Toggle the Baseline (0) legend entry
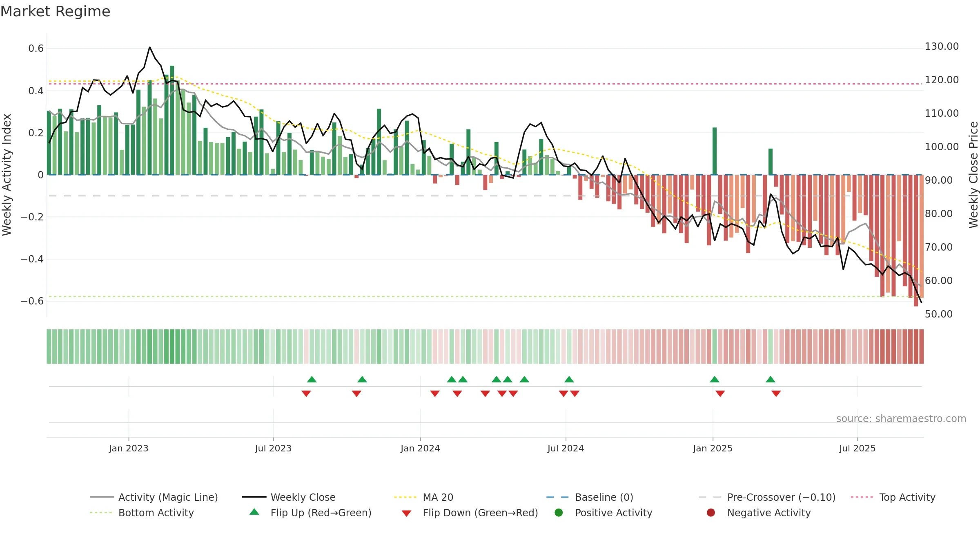The width and height of the screenshot is (980, 551). [590, 497]
